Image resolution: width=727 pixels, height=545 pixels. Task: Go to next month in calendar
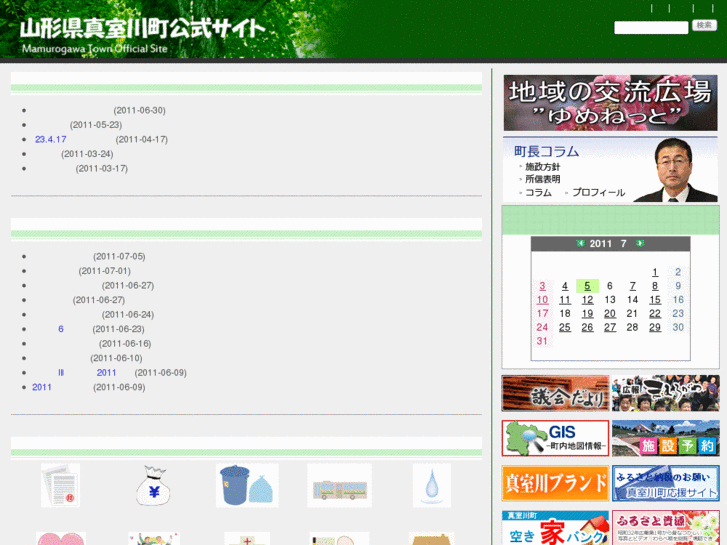pyautogui.click(x=640, y=243)
